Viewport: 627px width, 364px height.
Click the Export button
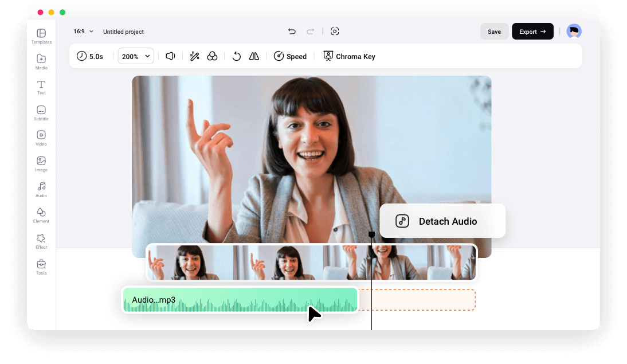point(532,31)
